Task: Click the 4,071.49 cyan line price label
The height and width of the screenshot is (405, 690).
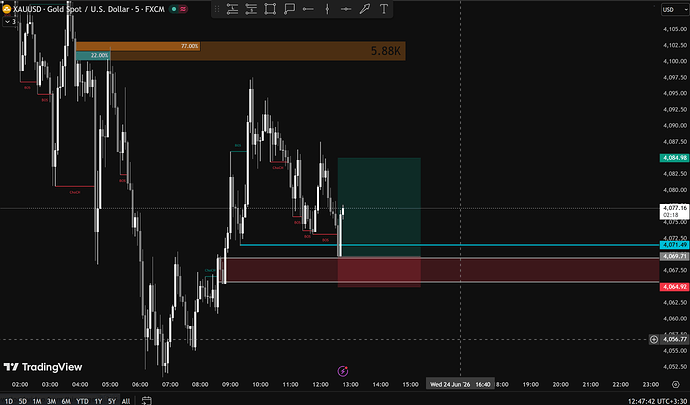Action: 674,245
